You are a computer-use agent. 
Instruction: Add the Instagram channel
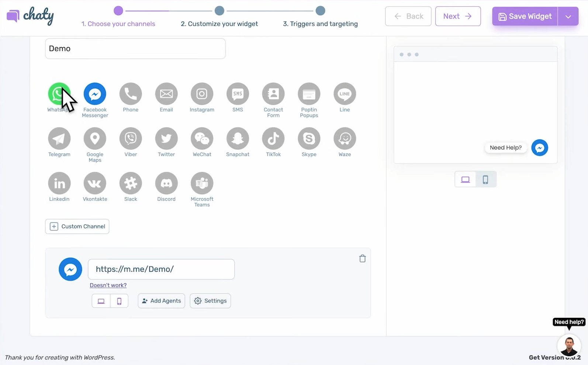click(202, 94)
